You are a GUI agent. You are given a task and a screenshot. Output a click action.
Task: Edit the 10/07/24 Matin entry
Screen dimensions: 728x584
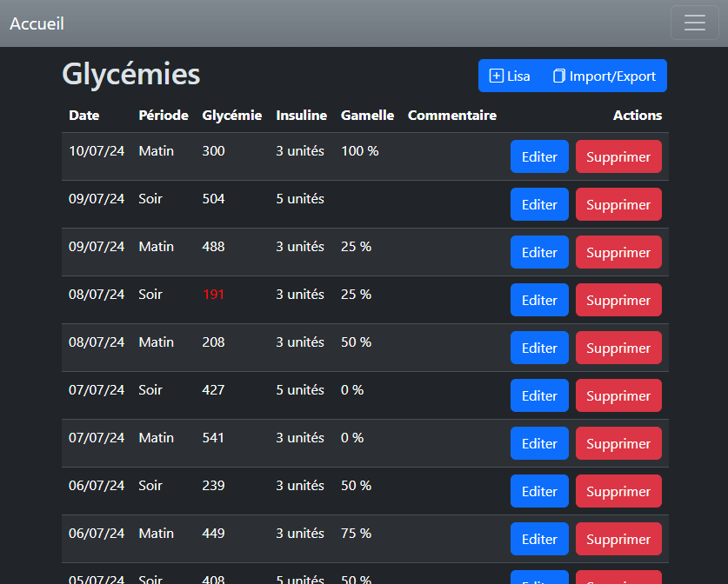click(x=539, y=156)
